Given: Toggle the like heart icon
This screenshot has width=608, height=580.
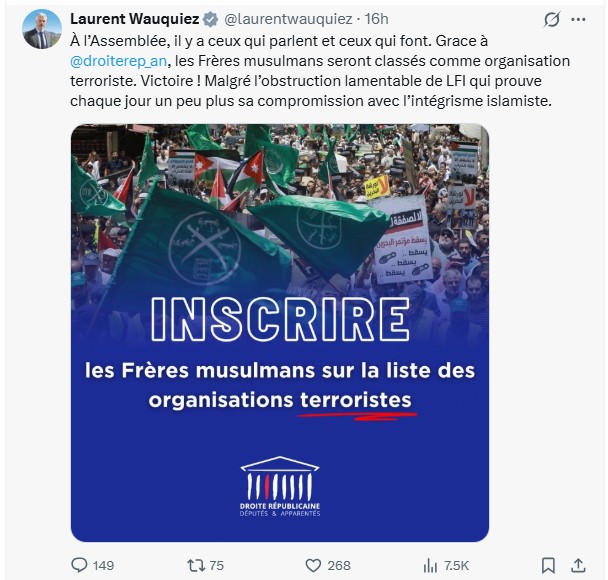Looking at the screenshot, I should click(313, 565).
